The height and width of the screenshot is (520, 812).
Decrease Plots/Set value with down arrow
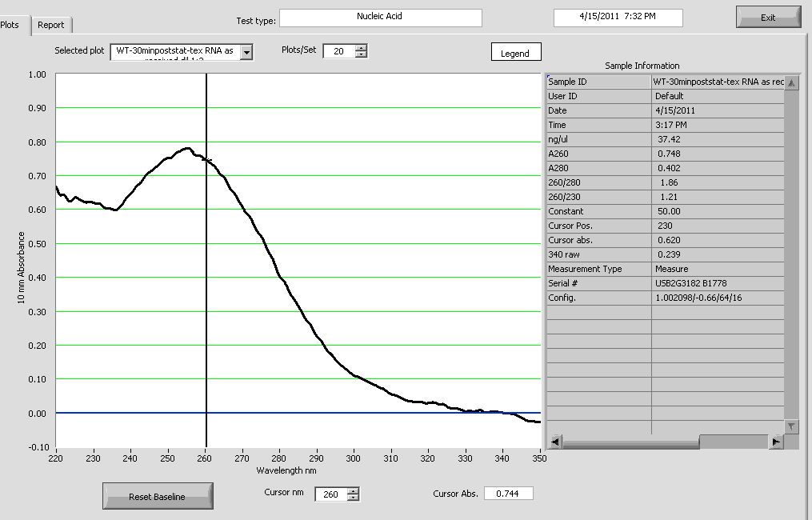click(361, 55)
